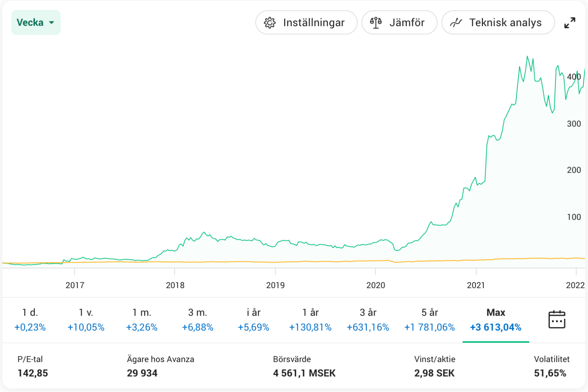588x392 pixels.
Task: Click the 2020 label on the timeline axis
Action: point(376,285)
